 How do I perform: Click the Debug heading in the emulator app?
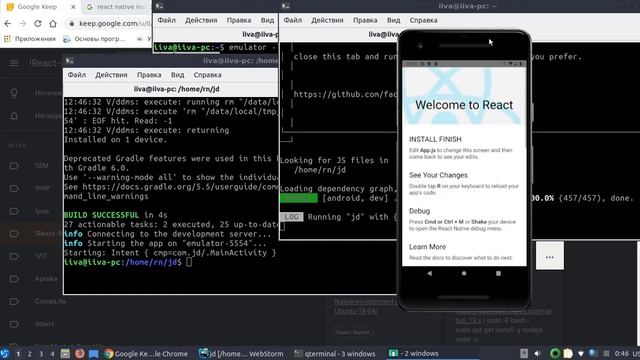420,211
